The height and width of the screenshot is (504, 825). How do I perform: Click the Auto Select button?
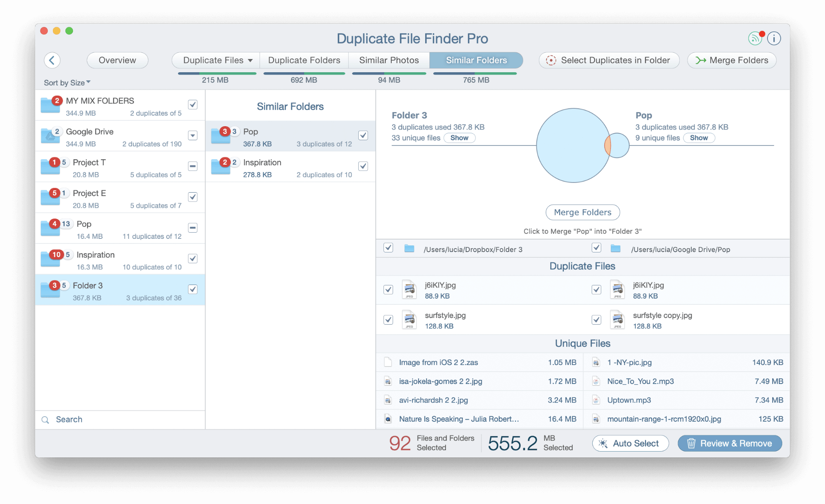[630, 443]
